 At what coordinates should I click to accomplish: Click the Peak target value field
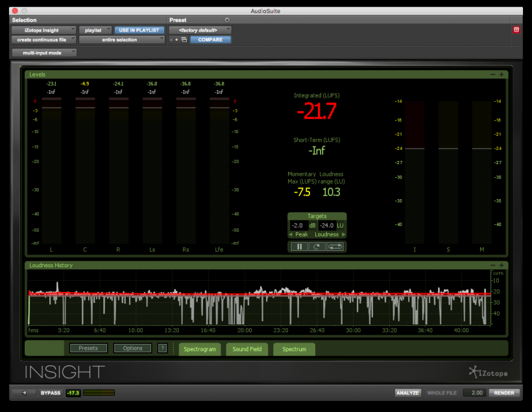[298, 225]
